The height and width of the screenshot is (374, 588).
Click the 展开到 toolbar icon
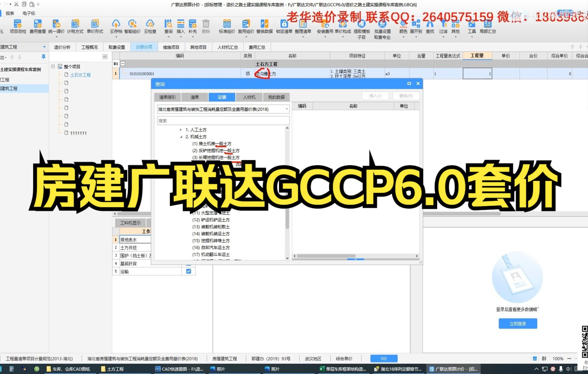coord(416,27)
